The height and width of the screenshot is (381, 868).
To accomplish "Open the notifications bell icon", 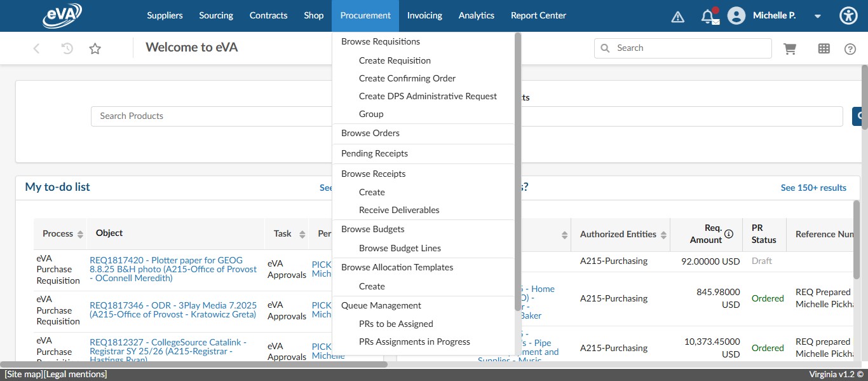I will [x=710, y=16].
